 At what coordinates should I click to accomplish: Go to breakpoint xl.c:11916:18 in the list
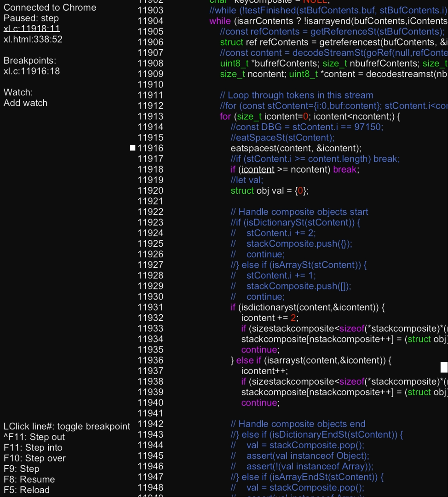[x=32, y=71]
